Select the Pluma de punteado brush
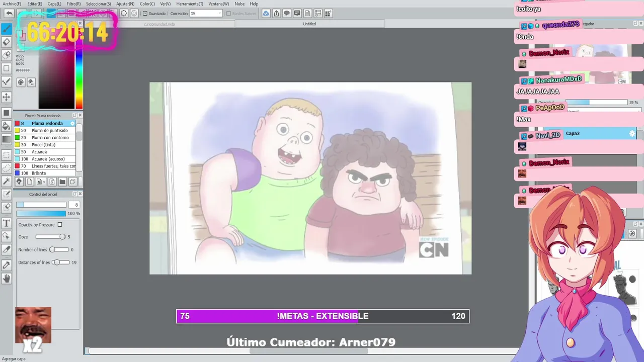The image size is (644, 362). [45, 130]
